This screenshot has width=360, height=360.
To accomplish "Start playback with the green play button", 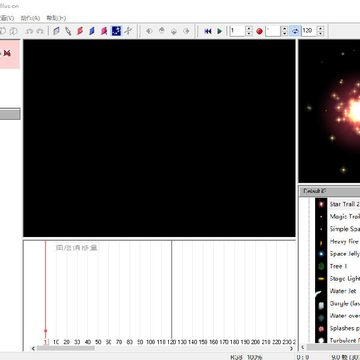I will point(220,31).
